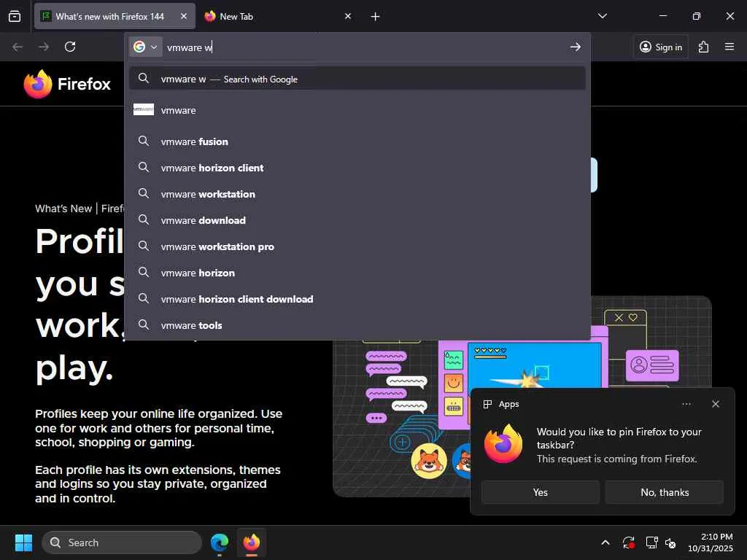
Task: Show hidden system tray icons chevron
Action: pyautogui.click(x=605, y=542)
